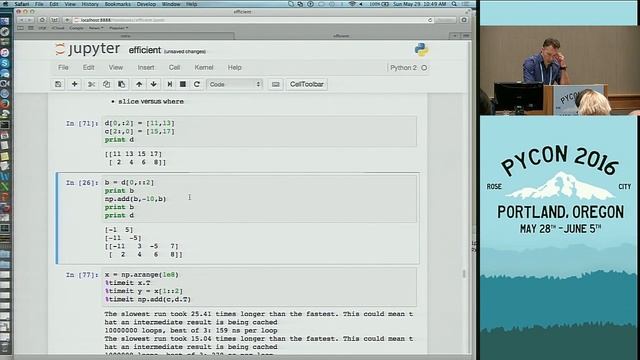
Task: Run the cell and select below
Action: coord(169,84)
